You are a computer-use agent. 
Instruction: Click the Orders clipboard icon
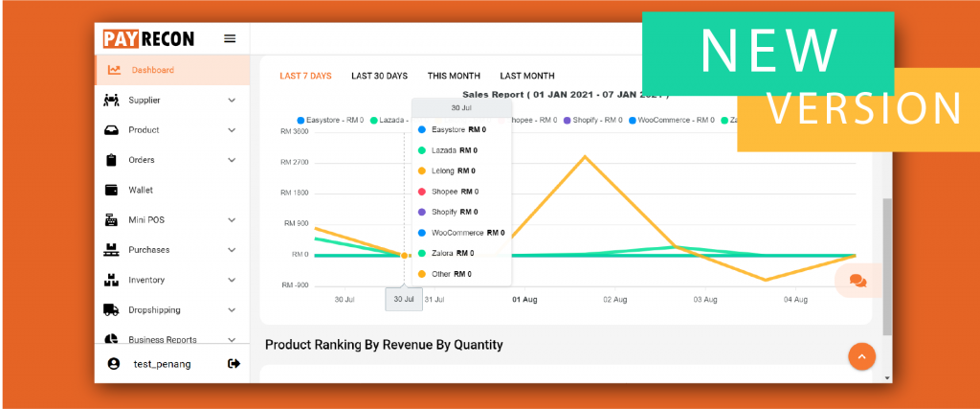click(111, 160)
